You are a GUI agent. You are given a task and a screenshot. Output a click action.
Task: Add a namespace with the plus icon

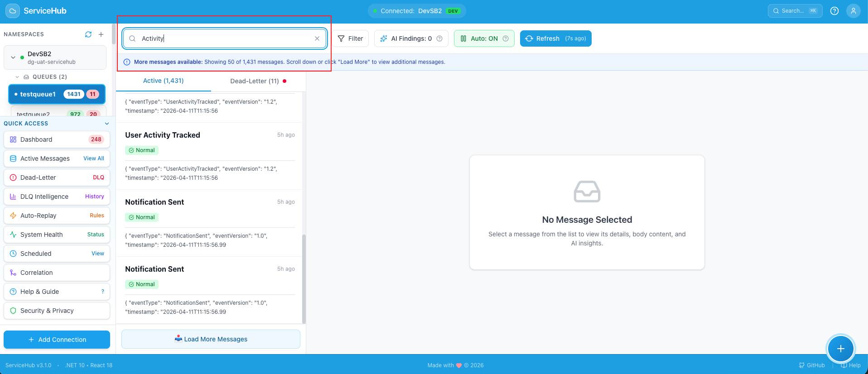pos(101,34)
